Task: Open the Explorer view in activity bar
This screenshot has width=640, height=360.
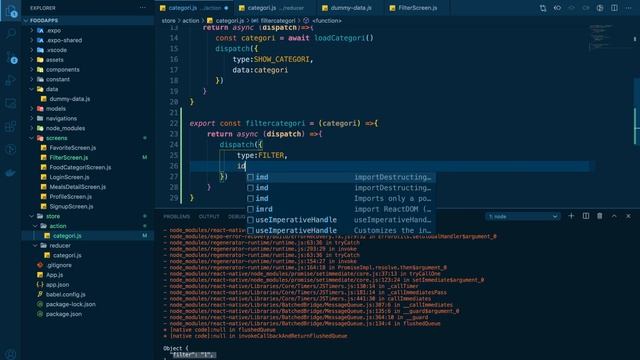Action: [x=11, y=11]
